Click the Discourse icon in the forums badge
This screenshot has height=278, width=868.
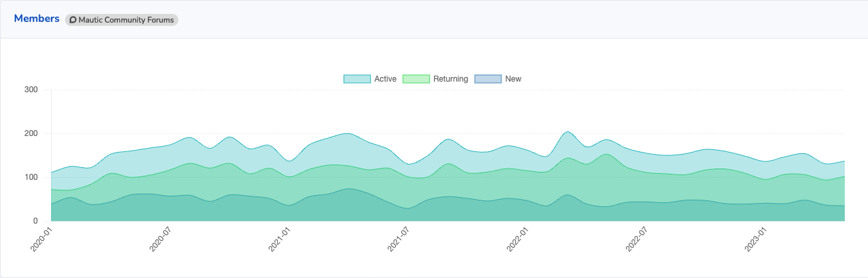73,20
